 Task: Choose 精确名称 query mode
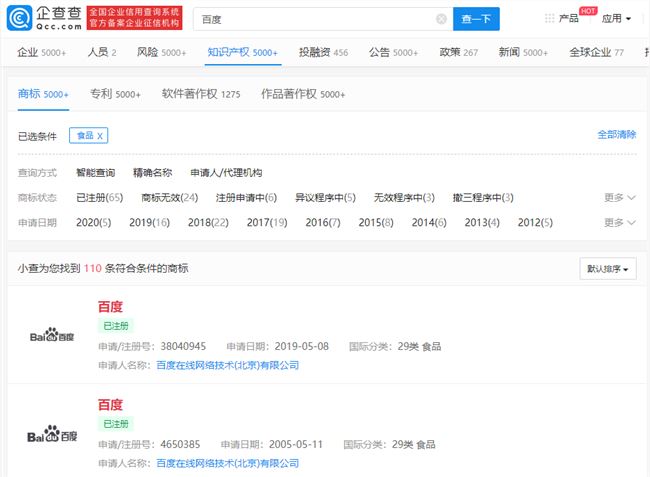(x=152, y=172)
